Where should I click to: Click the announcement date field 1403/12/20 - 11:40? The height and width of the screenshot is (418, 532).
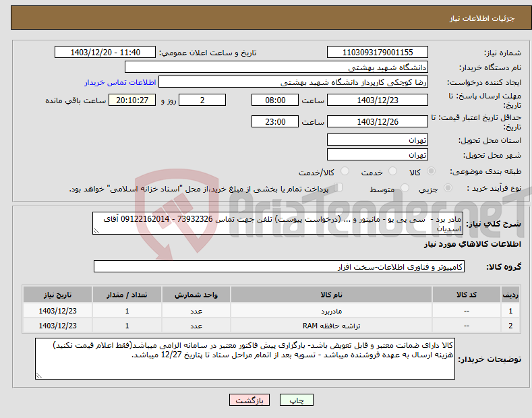click(x=105, y=53)
